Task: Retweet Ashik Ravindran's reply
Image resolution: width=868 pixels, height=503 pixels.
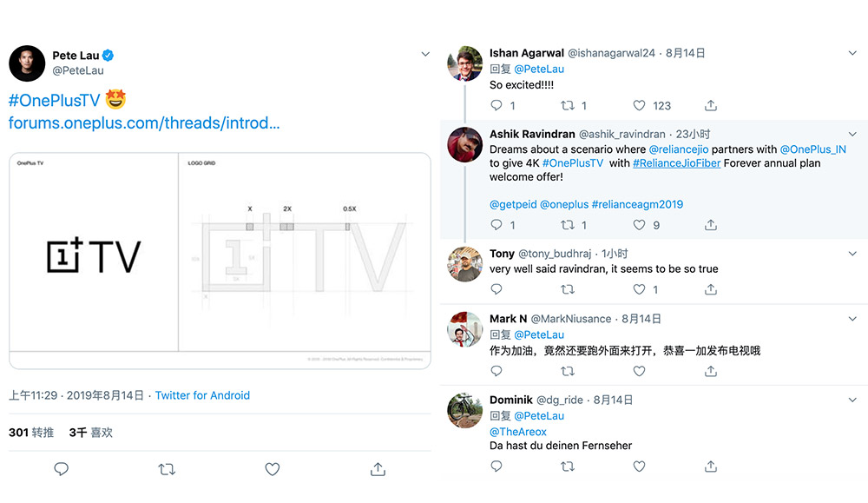Action: click(568, 225)
